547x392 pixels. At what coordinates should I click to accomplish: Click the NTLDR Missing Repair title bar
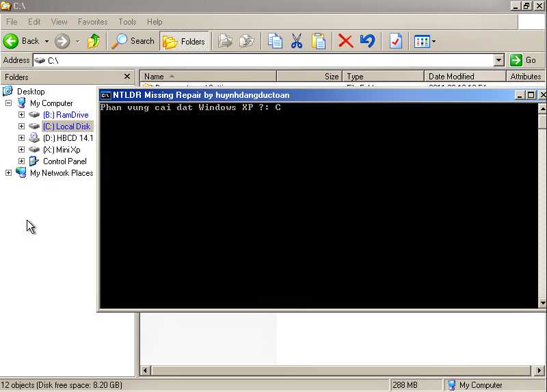click(307, 95)
